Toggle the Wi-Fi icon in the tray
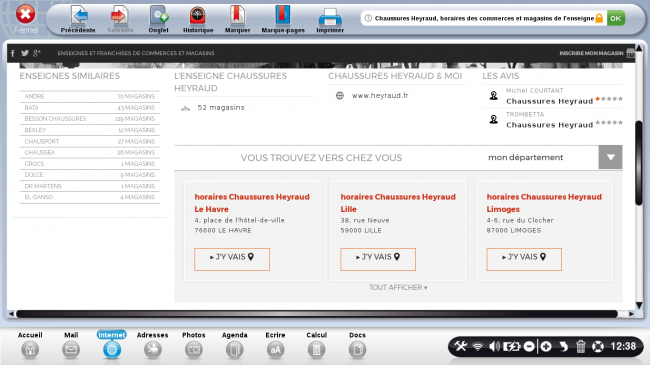 (x=478, y=346)
